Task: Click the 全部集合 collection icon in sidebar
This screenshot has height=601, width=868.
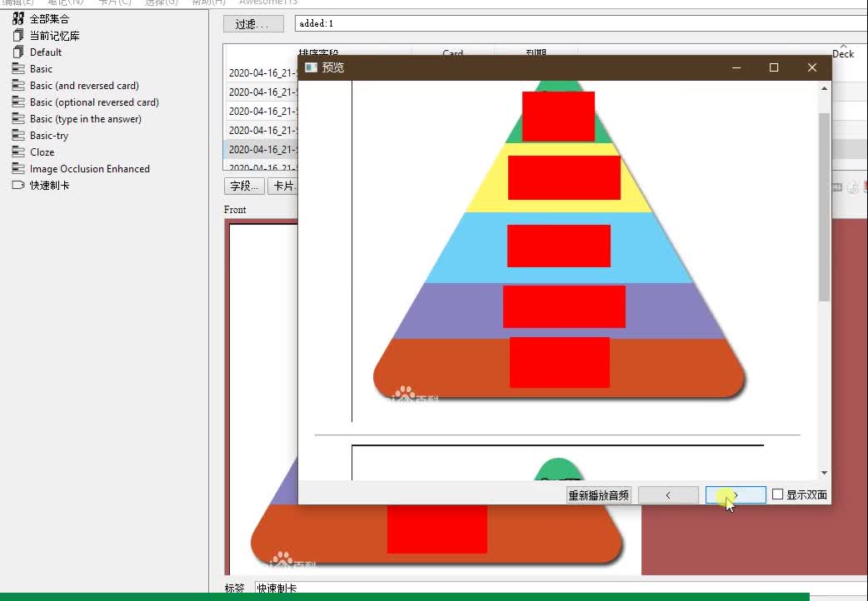Action: pos(18,19)
